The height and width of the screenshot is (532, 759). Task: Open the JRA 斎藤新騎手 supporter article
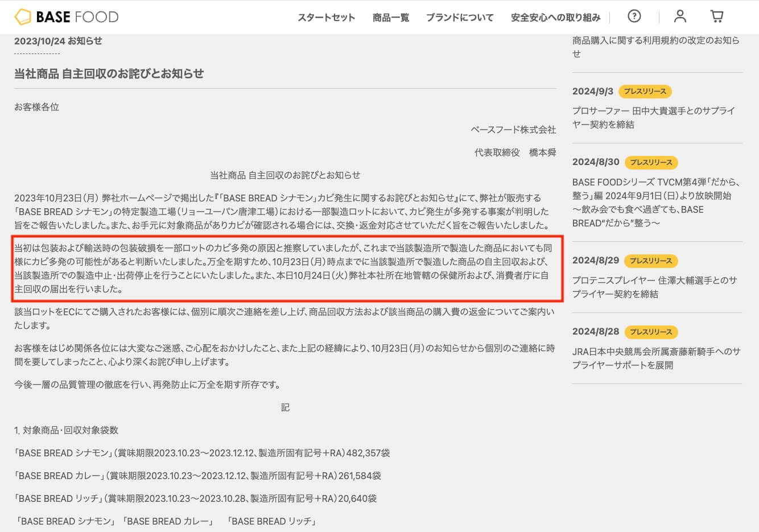[x=656, y=358]
